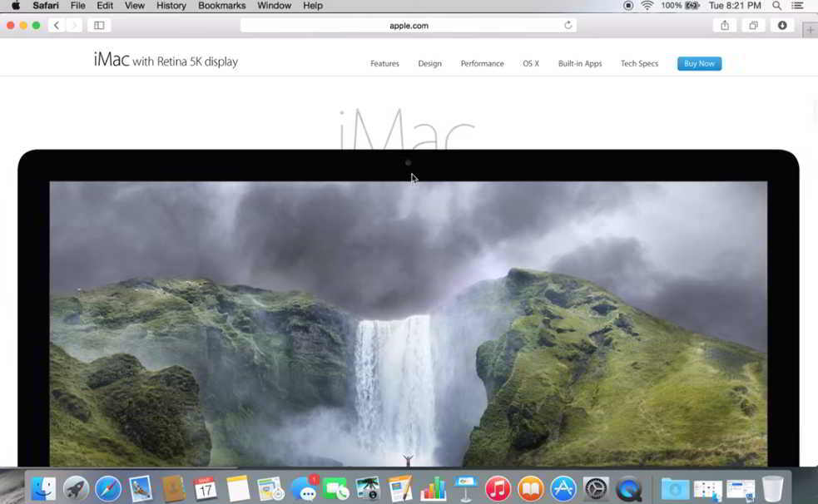Open the Mail stamp icon in dock
The height and width of the screenshot is (504, 818).
point(141,489)
